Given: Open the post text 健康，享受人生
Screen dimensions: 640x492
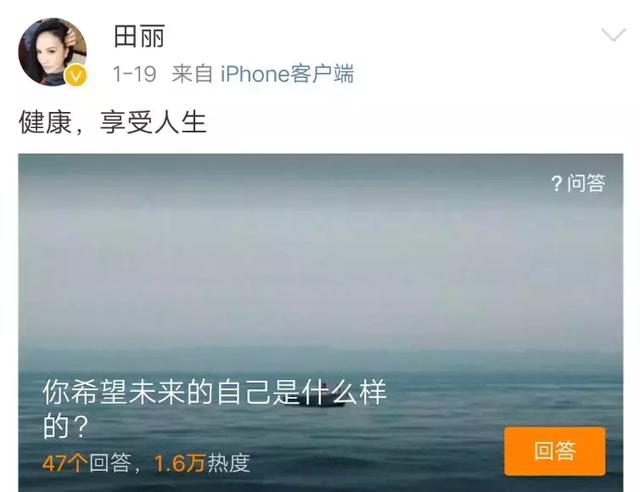Looking at the screenshot, I should click(x=112, y=122).
